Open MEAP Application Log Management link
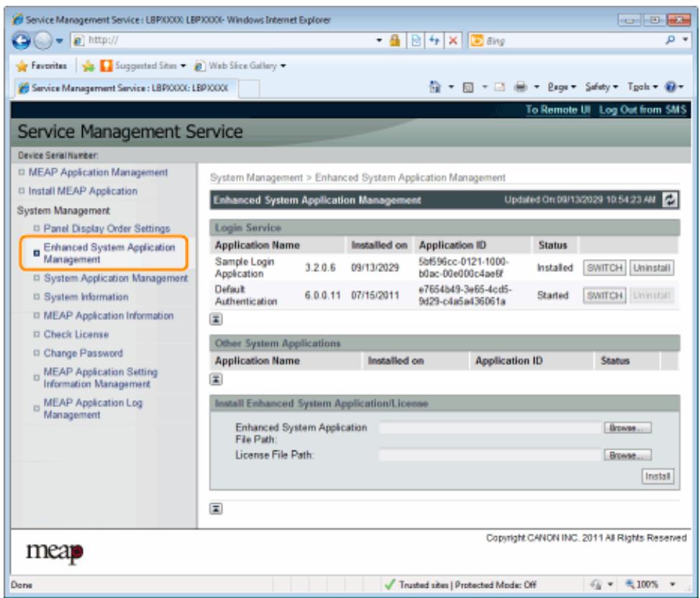Viewport: 700px width, 598px height. [93, 409]
